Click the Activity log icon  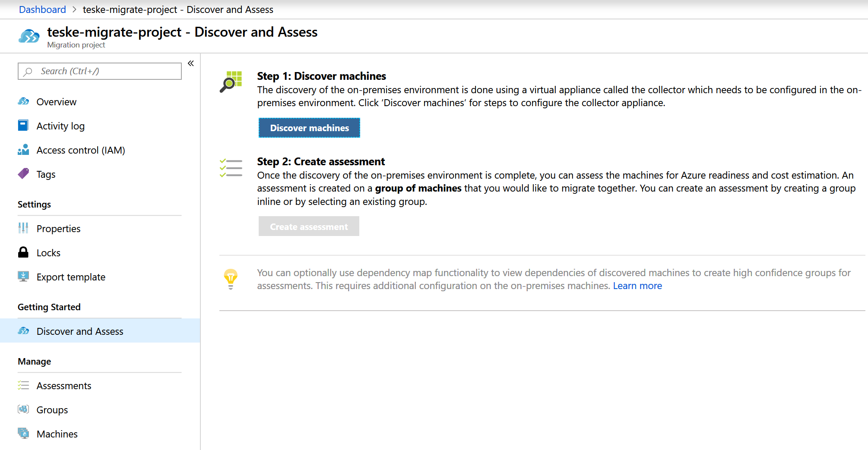[23, 126]
